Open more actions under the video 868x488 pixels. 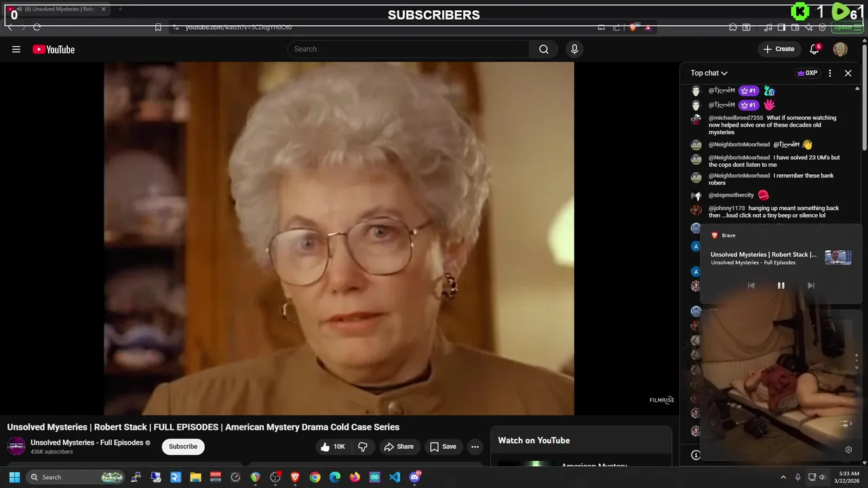tap(475, 447)
